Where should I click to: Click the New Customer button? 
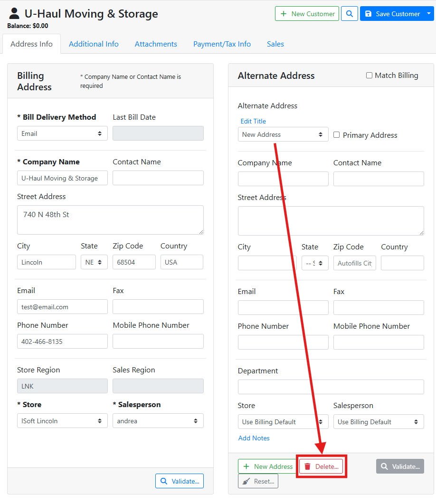pos(307,14)
